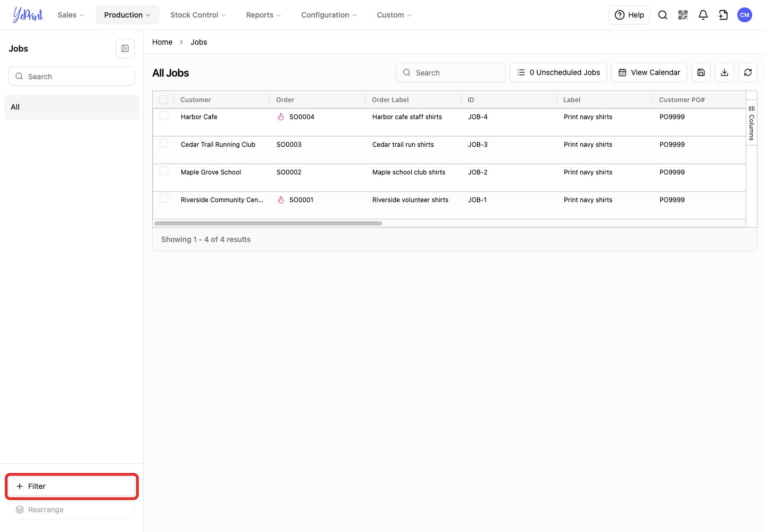766x532 pixels.
Task: Add a new Filter in sidebar
Action: [71, 486]
